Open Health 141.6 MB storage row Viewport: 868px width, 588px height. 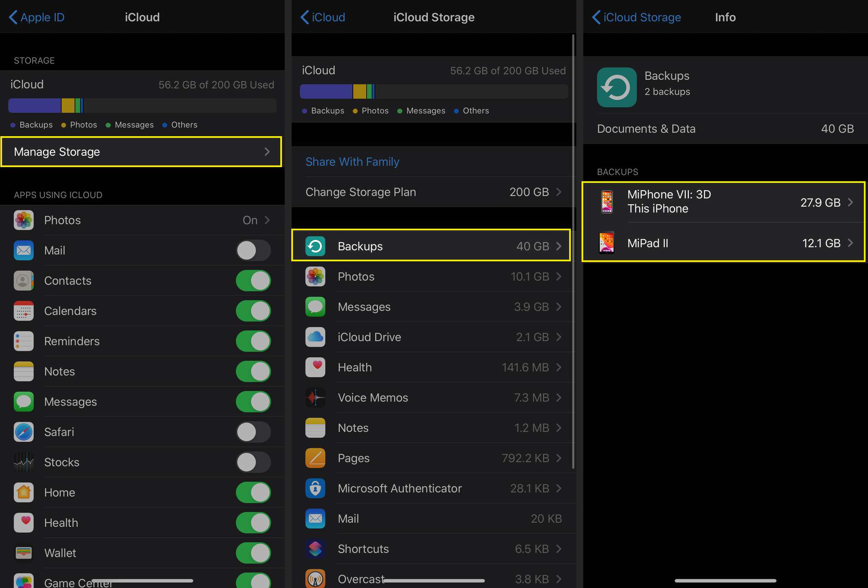click(434, 368)
